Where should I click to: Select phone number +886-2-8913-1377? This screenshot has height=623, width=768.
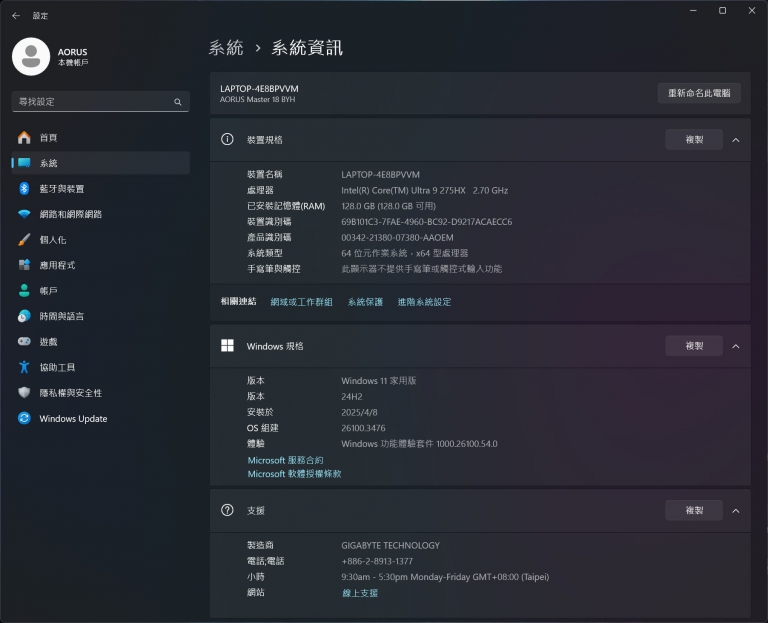pos(377,561)
